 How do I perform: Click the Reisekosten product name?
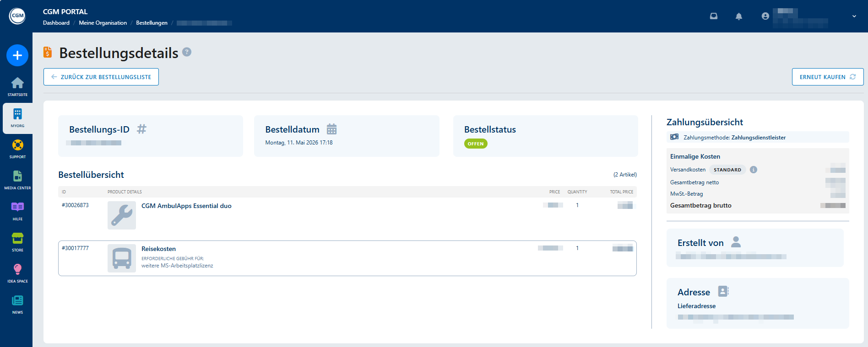point(158,249)
